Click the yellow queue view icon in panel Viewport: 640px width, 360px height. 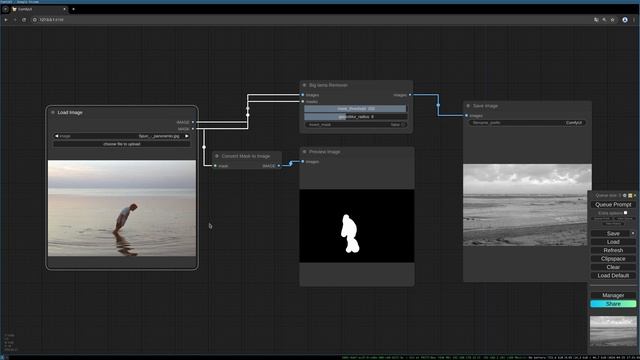(x=630, y=196)
